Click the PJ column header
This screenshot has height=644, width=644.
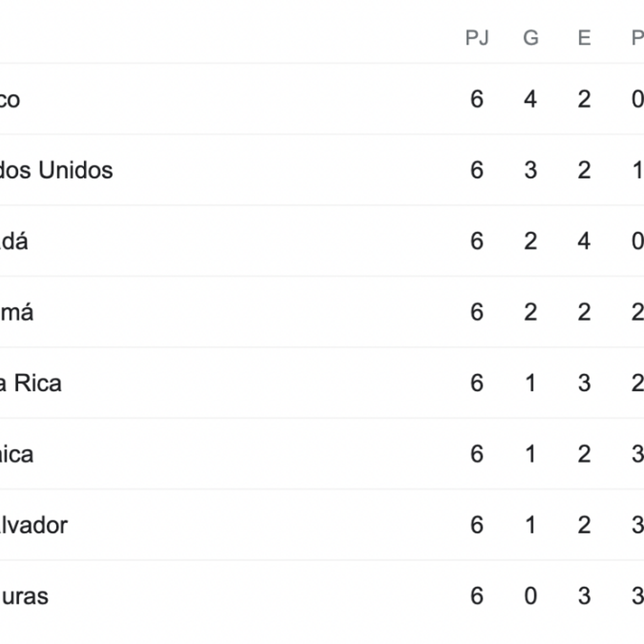click(x=477, y=38)
